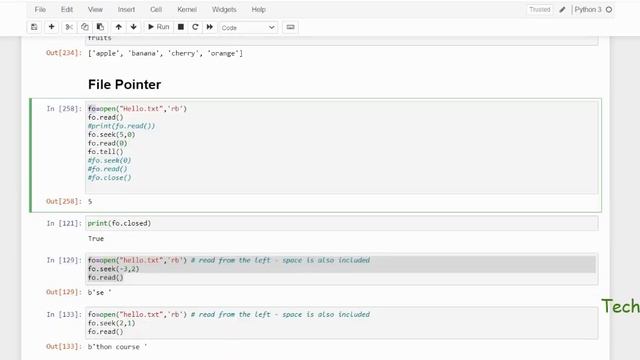Open the File menu
Viewport: 640px width, 360px height.
coord(40,9)
